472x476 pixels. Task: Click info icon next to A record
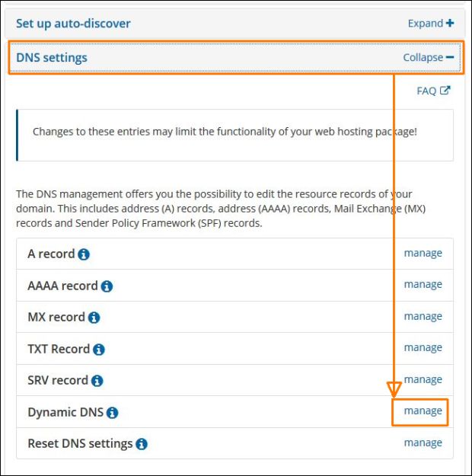(x=84, y=254)
